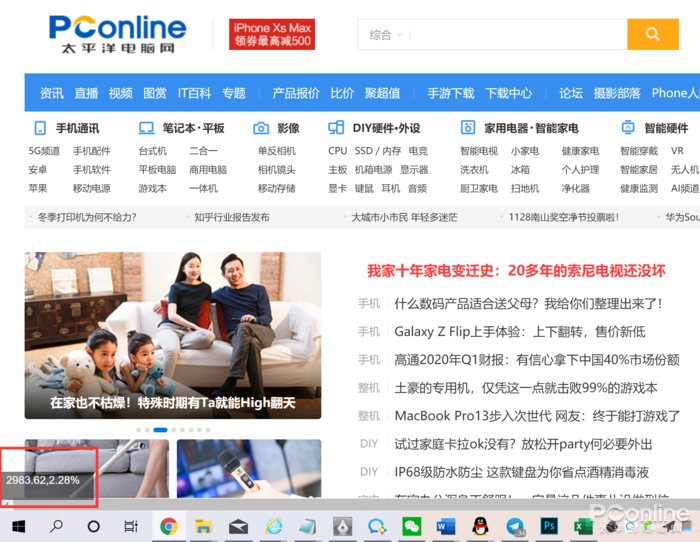Open article 什么数码产品适合送父母
Screen dimensions: 700x542
click(528, 304)
